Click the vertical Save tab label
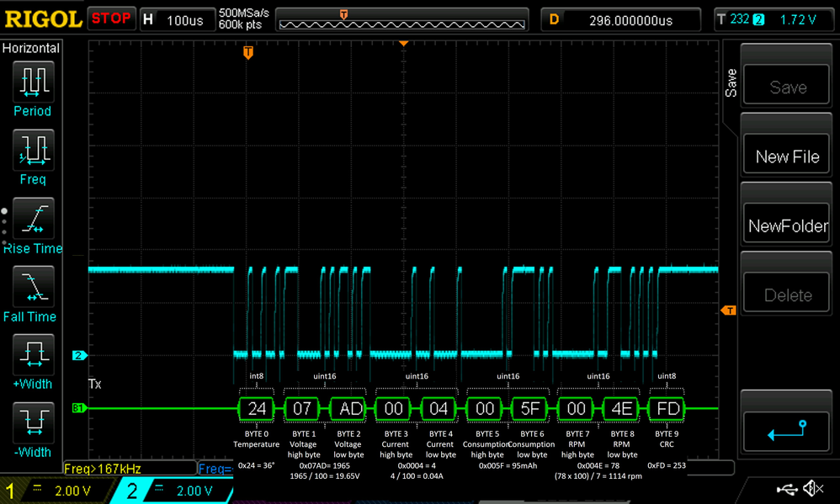Screen dimensions: 840x504 coord(731,83)
